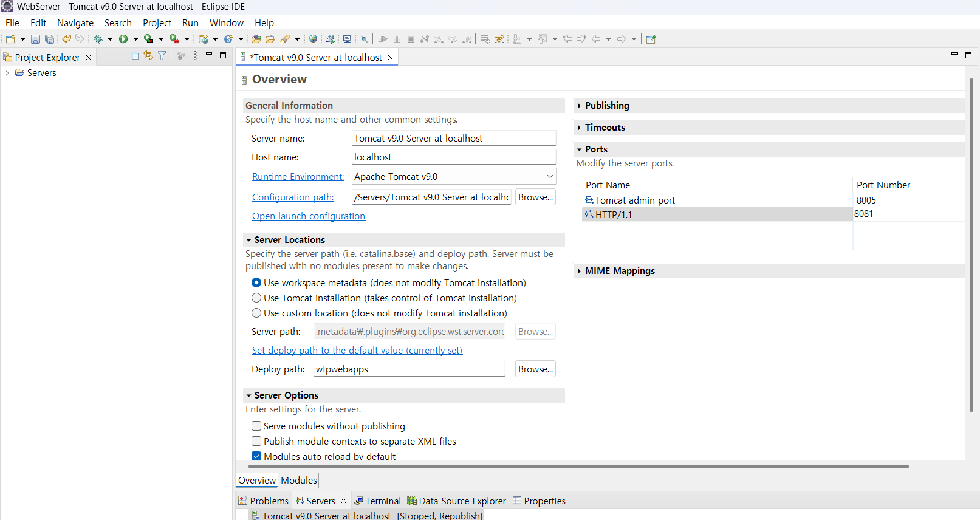The width and height of the screenshot is (980, 520).
Task: Click the New Servlet icon
Action: (x=228, y=39)
